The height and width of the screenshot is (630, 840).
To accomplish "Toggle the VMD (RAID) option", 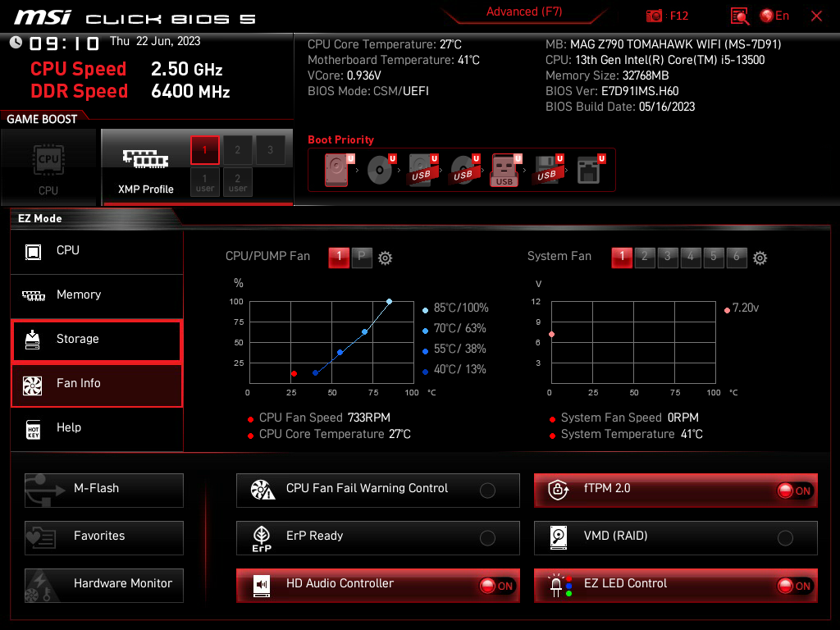I will click(x=785, y=538).
